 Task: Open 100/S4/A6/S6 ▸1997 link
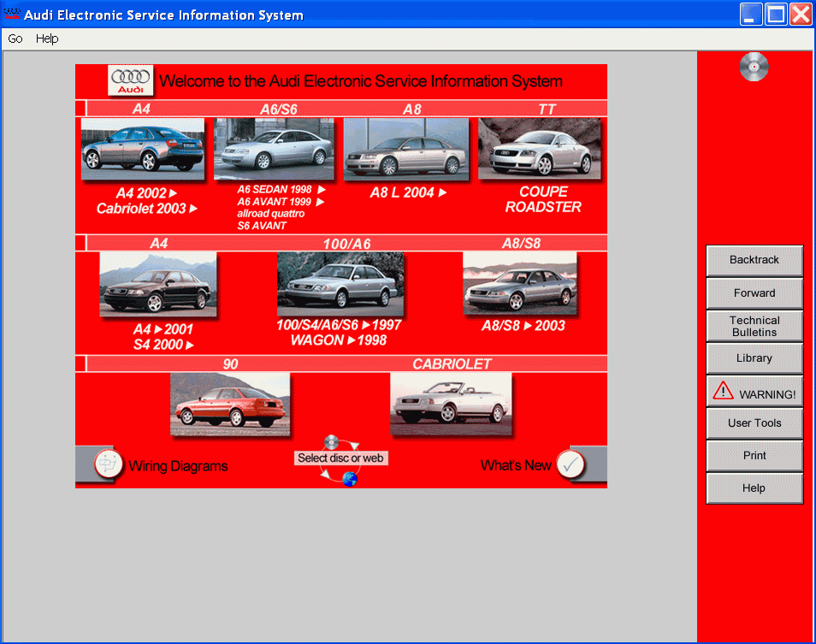pos(339,325)
